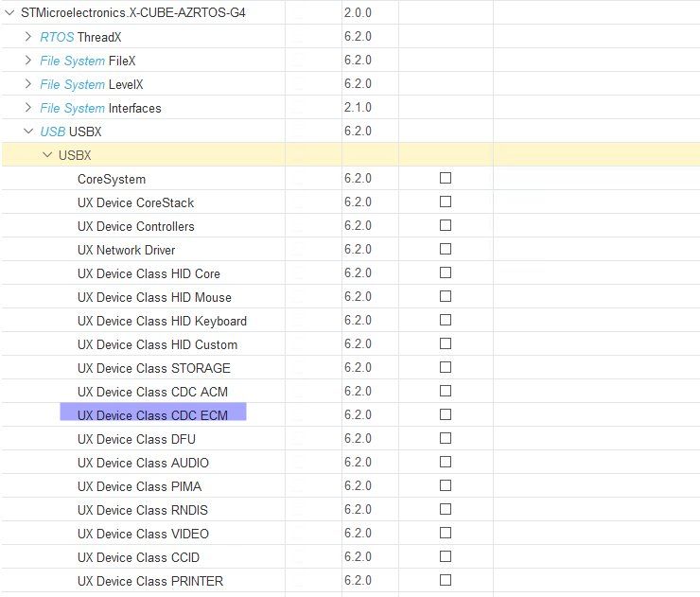Enable UX Device Class CCID checkbox
Viewport: 700px width, 597px height.
446,556
